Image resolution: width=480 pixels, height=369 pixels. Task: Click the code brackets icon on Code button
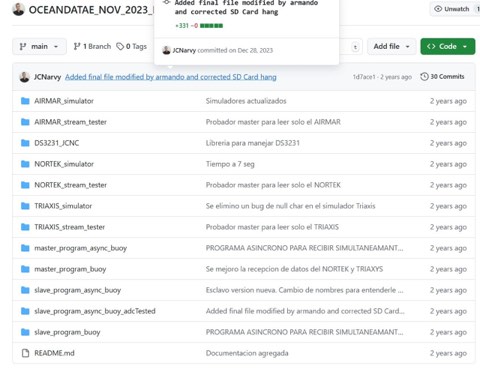[431, 46]
